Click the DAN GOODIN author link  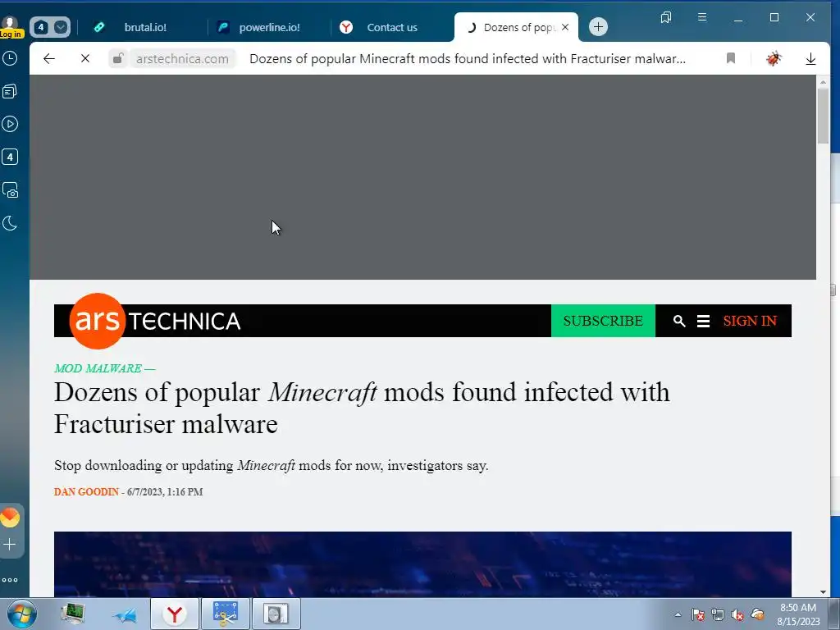click(x=86, y=492)
